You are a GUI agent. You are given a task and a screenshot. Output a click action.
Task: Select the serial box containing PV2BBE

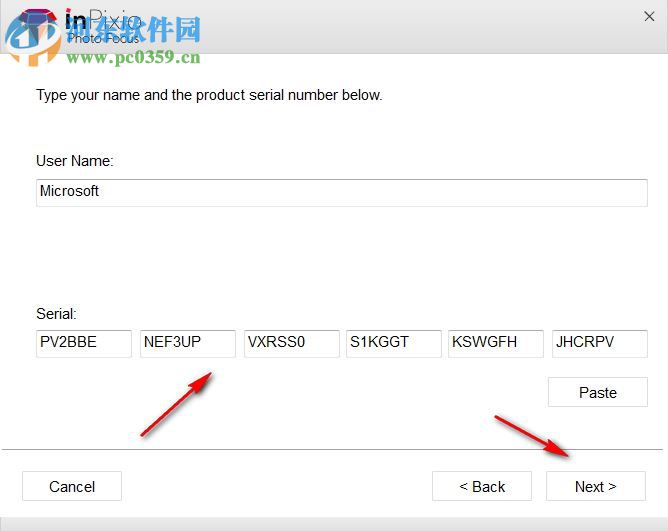pos(84,343)
